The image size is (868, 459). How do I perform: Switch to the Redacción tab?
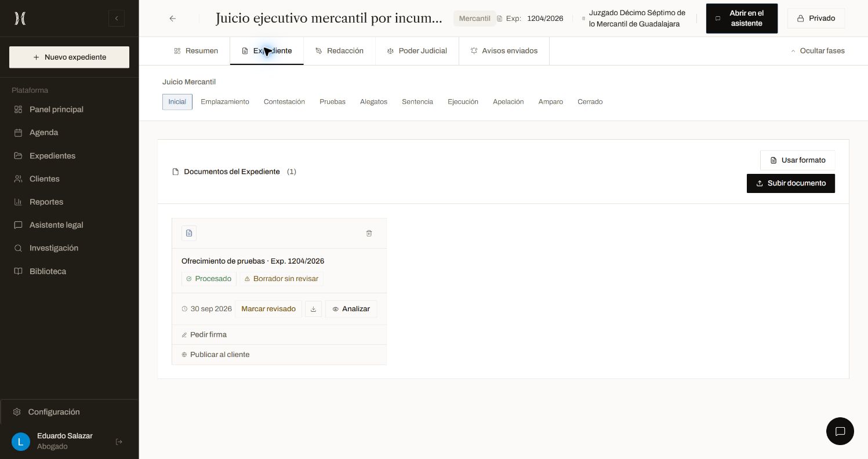340,51
